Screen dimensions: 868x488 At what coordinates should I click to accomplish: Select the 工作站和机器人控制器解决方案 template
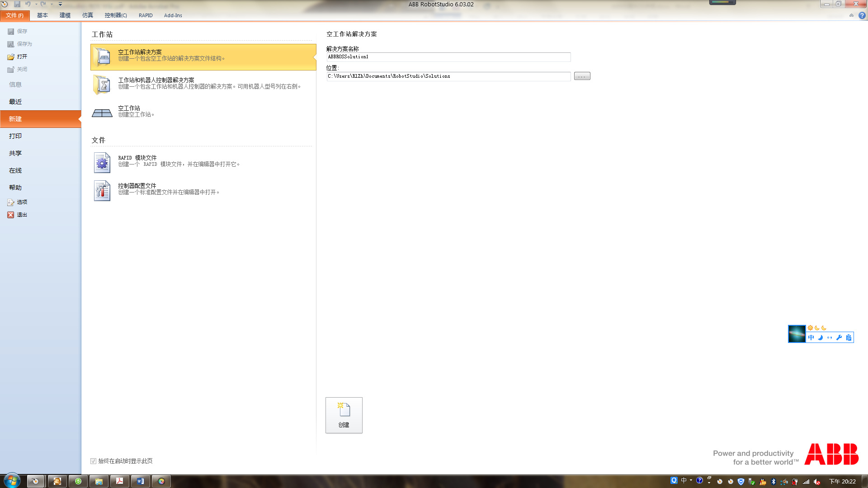coord(203,85)
